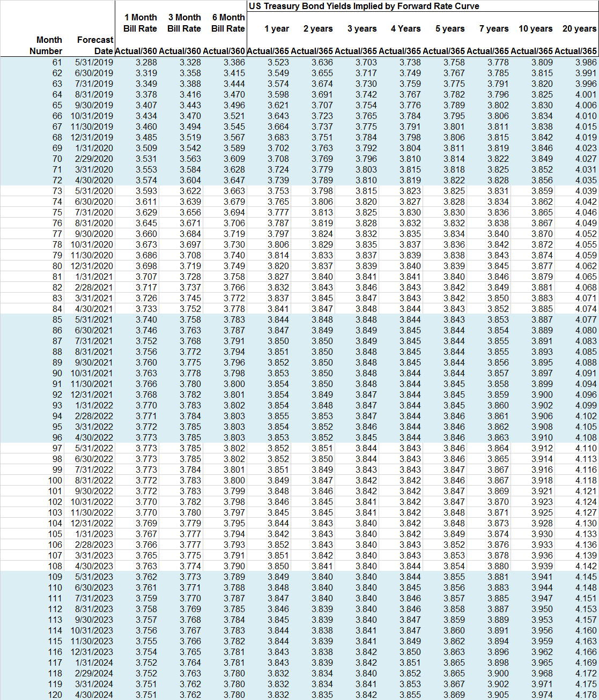Click forecast date 4/30/2024
The height and width of the screenshot is (700, 599).
tap(94, 695)
